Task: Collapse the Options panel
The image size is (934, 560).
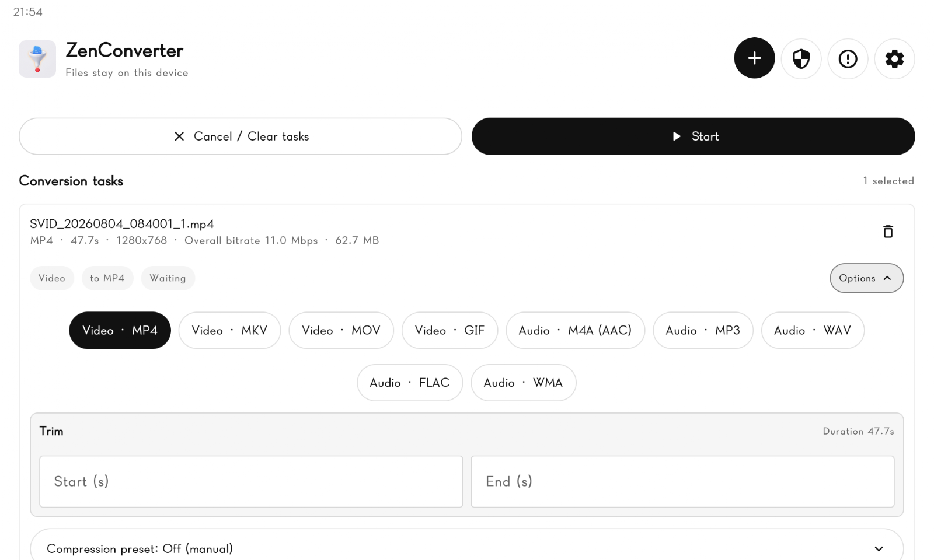Action: point(866,278)
